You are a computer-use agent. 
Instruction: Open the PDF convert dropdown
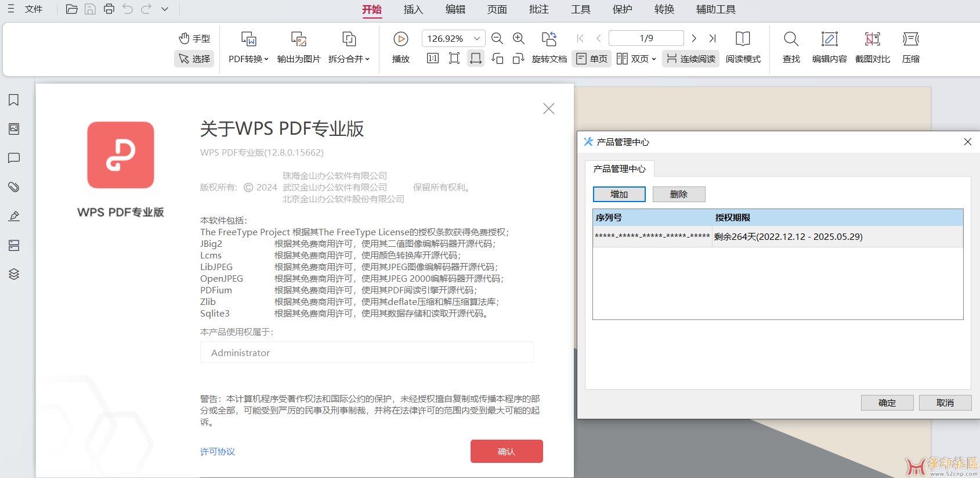point(248,59)
